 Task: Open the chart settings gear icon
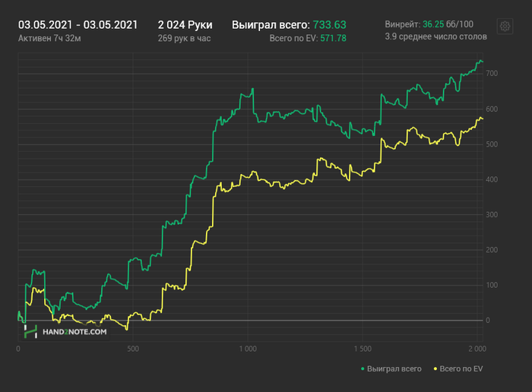pyautogui.click(x=505, y=26)
